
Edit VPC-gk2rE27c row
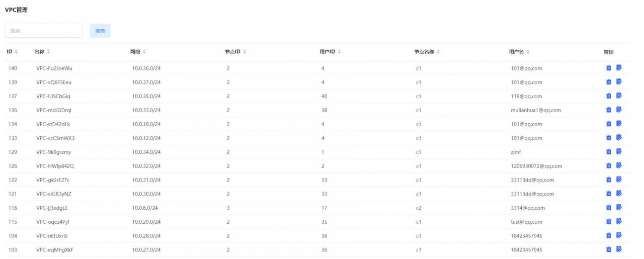(x=619, y=180)
